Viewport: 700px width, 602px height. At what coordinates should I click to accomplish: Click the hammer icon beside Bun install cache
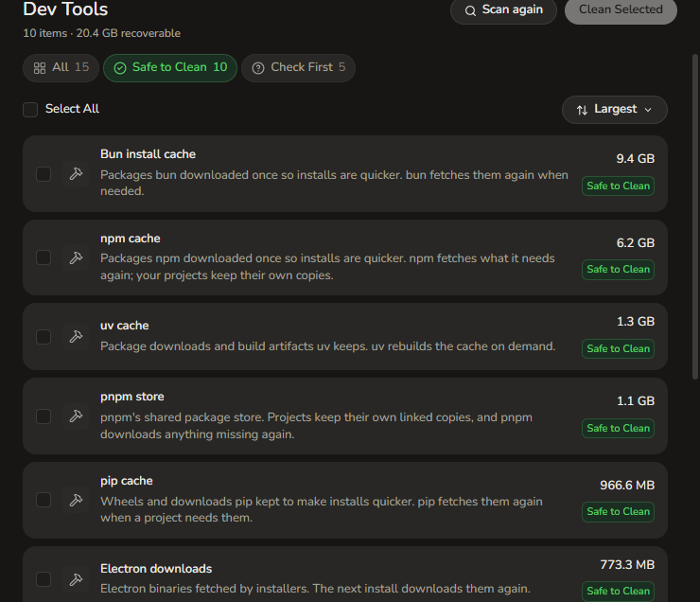point(76,174)
